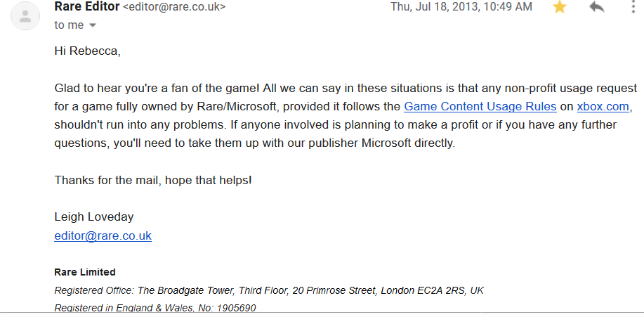Viewport: 644px width, 317px height.
Task: Click the 'Hi Rebecca,' greeting line
Action: (84, 51)
